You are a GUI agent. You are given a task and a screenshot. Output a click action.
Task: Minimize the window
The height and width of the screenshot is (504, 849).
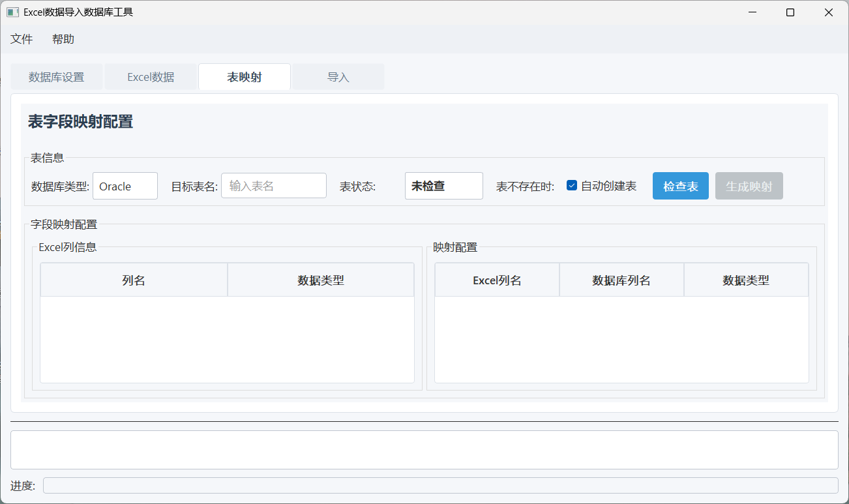(x=752, y=12)
